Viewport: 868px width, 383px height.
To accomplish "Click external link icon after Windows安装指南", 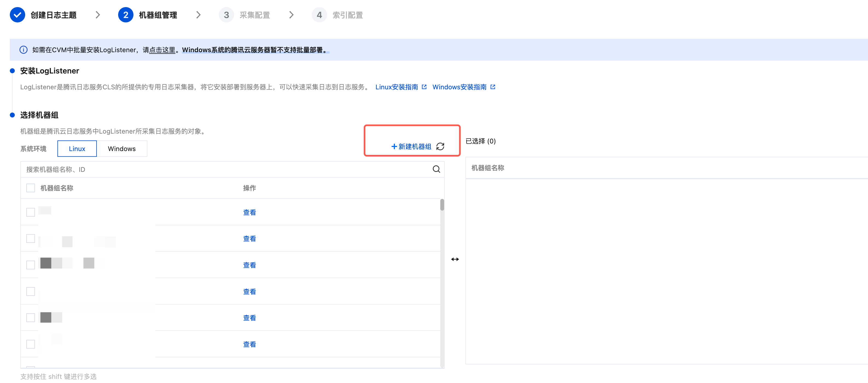I will pyautogui.click(x=493, y=87).
